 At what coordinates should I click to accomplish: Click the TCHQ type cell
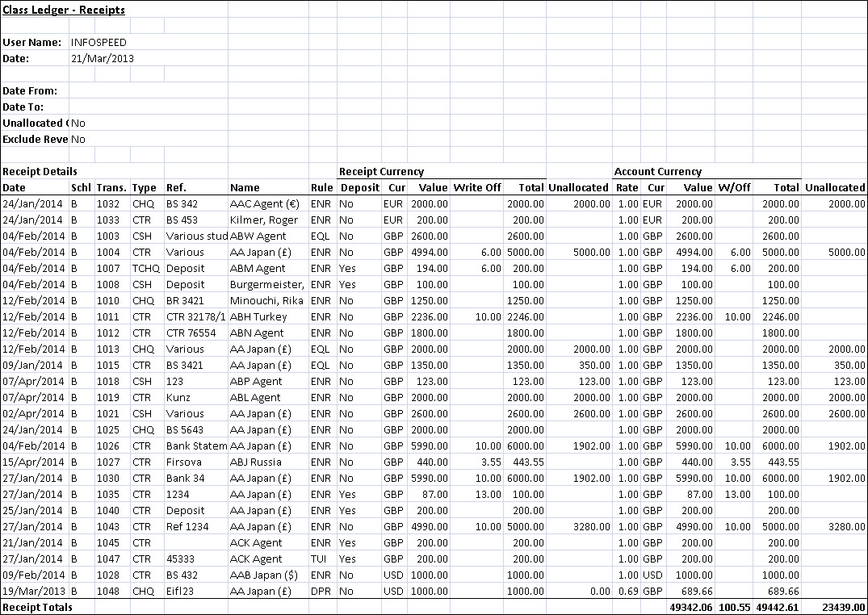(x=146, y=268)
